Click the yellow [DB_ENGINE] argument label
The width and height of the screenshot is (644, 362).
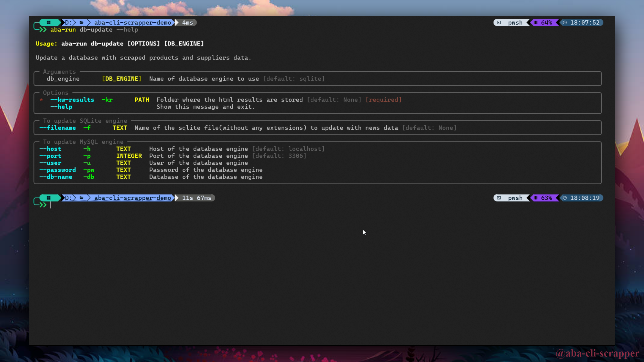(x=122, y=79)
